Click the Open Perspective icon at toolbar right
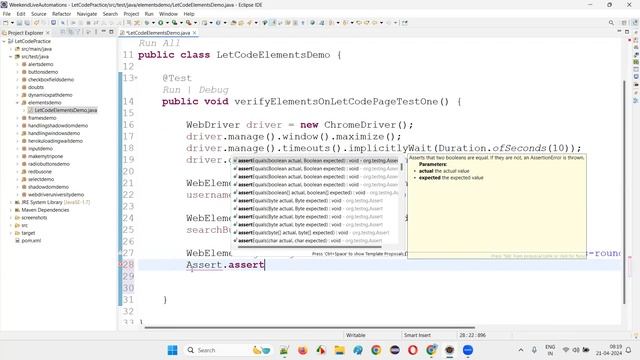The width and height of the screenshot is (640, 360). 624,23
